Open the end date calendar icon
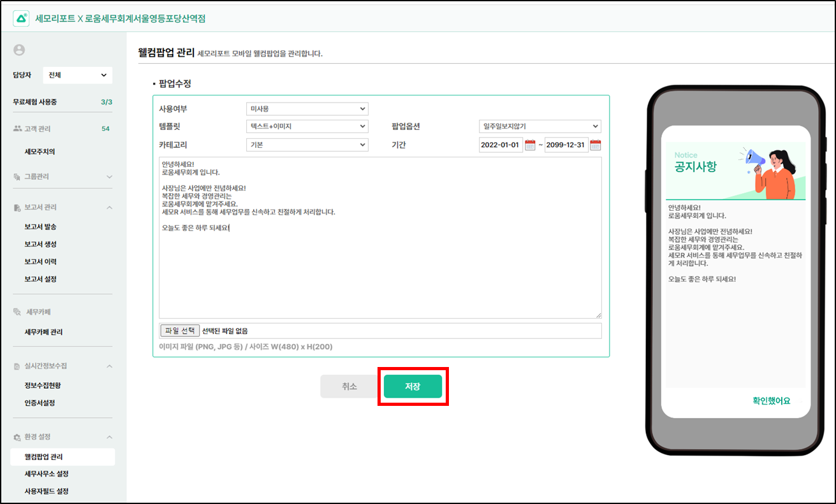This screenshot has height=504, width=836. [595, 145]
